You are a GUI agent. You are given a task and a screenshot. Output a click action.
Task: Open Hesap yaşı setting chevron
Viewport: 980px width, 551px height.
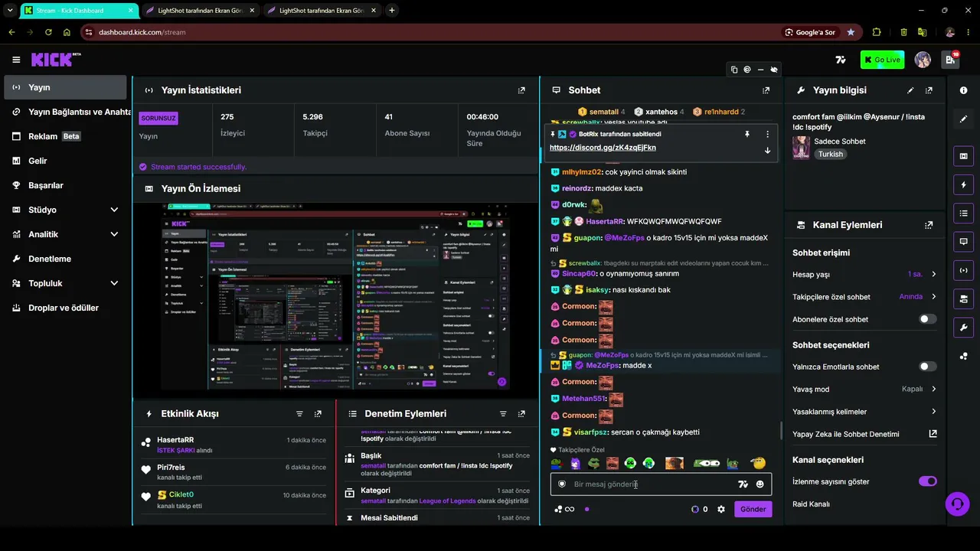933,274
